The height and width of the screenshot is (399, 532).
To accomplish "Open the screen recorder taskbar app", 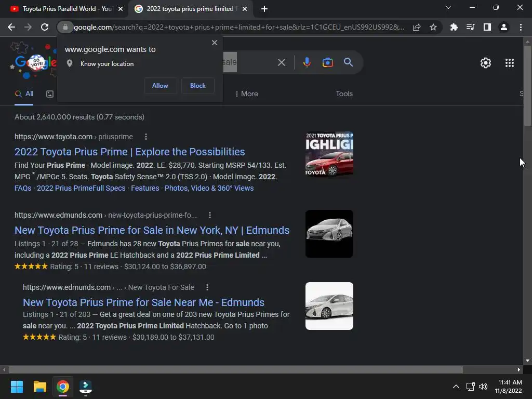I will point(86,387).
